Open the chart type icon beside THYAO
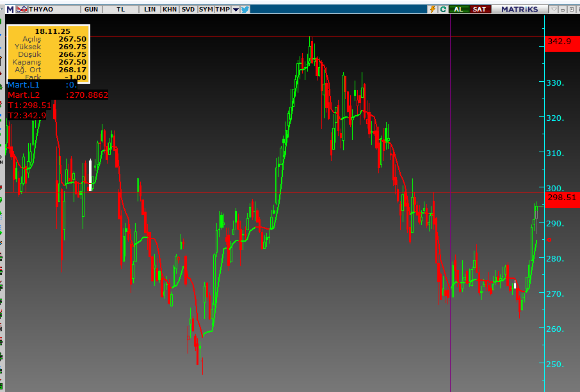Image resolution: width=580 pixels, height=392 pixels. (22, 9)
